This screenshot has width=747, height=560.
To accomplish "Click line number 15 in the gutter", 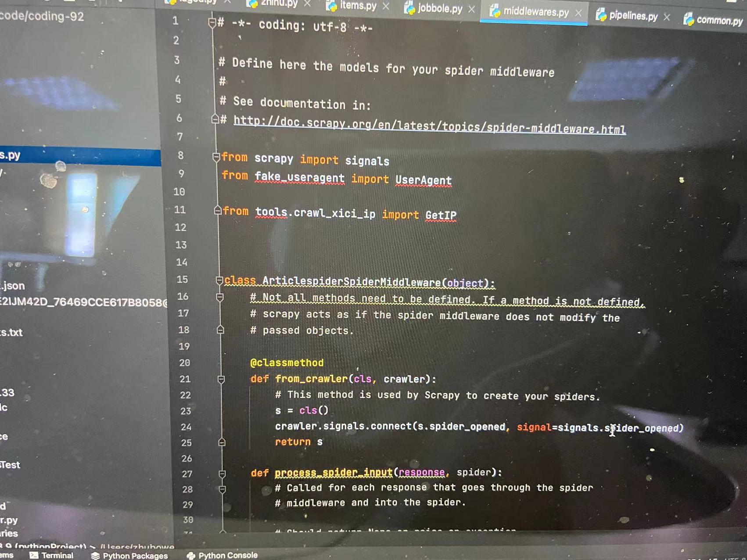I will (x=182, y=280).
